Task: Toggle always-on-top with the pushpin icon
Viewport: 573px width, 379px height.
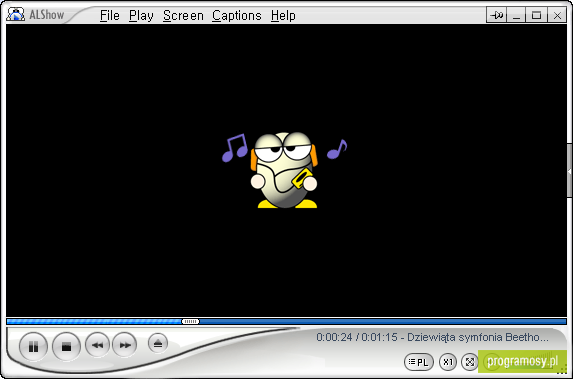Action: tap(496, 15)
